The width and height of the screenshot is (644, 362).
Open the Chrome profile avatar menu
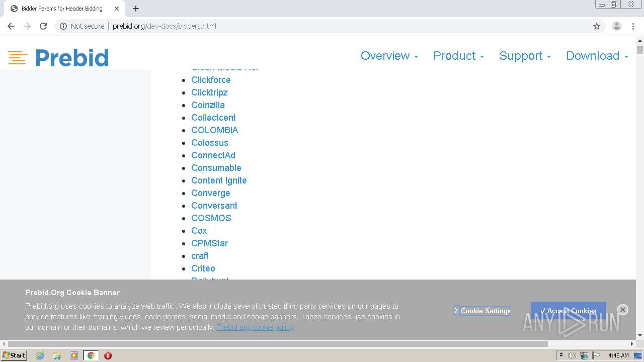[x=616, y=26]
